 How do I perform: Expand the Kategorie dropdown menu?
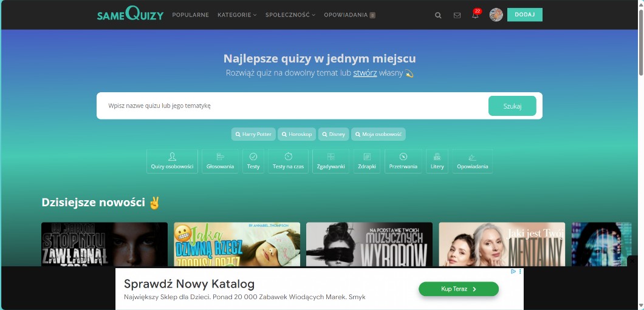(237, 15)
